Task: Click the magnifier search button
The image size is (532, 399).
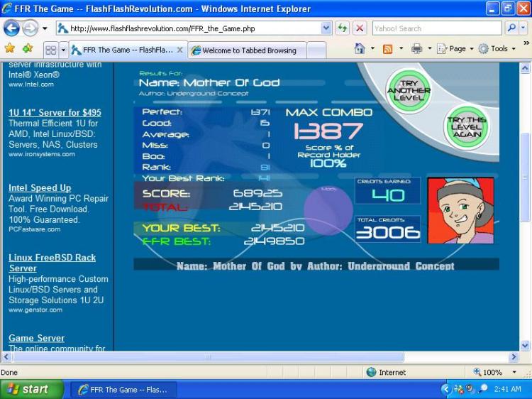Action: tap(511, 28)
